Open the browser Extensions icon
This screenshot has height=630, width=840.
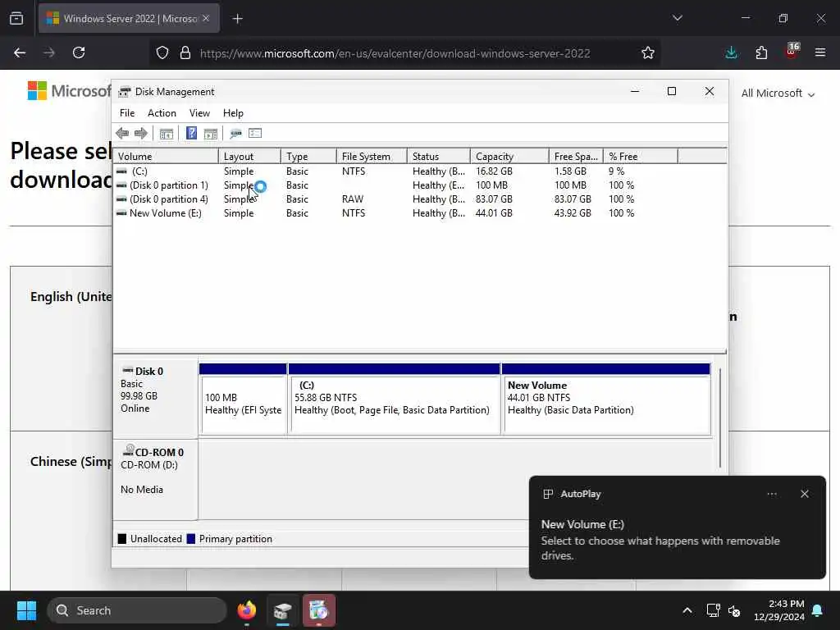coord(761,53)
